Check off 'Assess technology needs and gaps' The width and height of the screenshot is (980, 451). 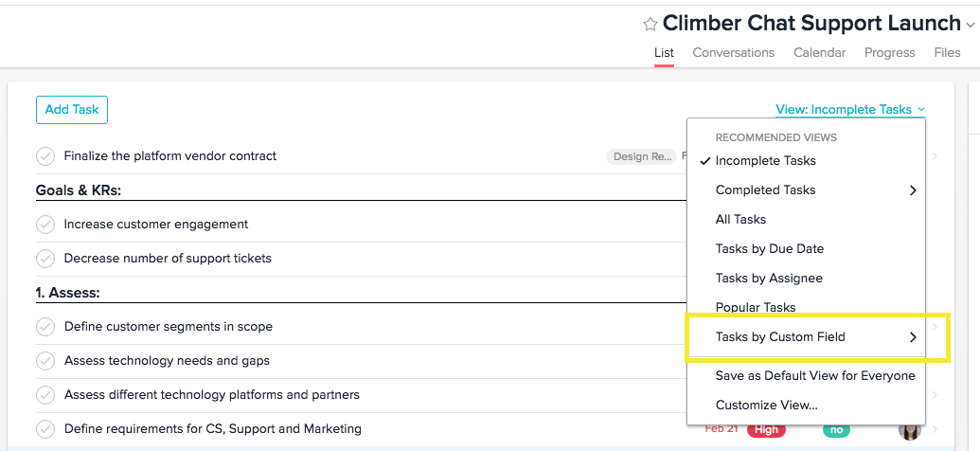(45, 361)
